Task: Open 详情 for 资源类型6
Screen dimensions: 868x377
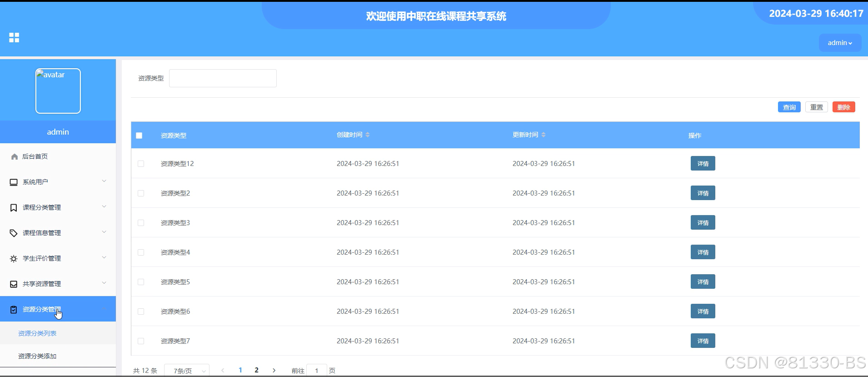Action: [x=703, y=311]
